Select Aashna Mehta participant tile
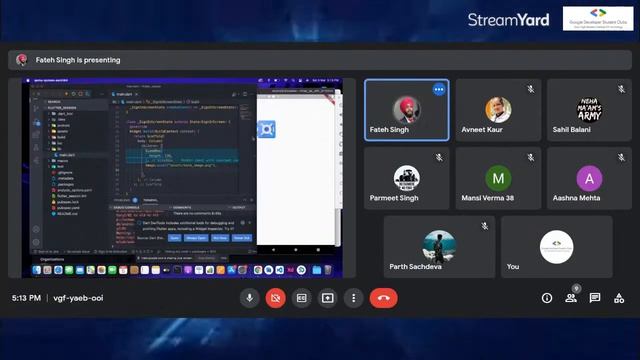The width and height of the screenshot is (640, 360). coord(589,178)
